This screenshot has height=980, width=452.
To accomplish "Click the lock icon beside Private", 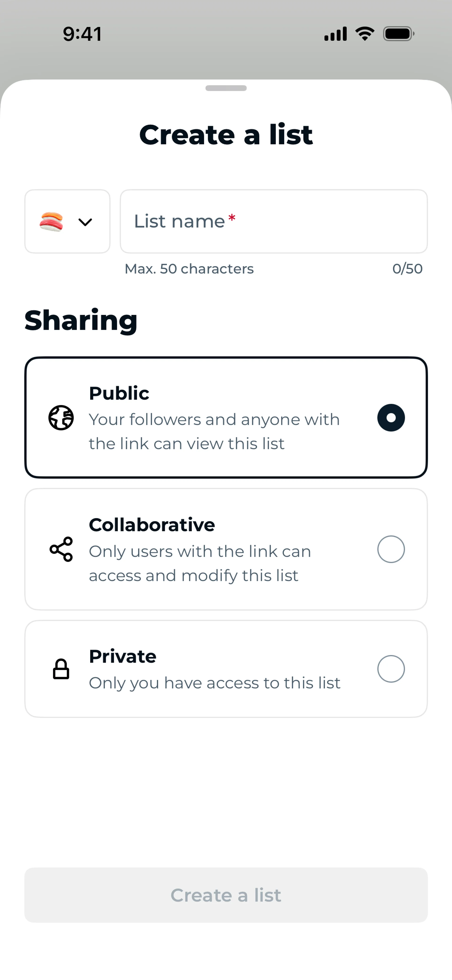I will [61, 669].
